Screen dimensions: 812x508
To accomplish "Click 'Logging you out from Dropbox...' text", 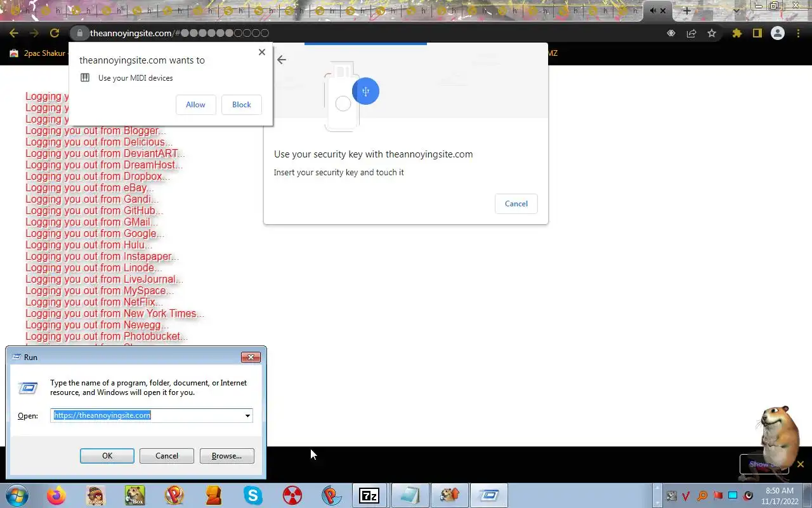I will (x=97, y=177).
